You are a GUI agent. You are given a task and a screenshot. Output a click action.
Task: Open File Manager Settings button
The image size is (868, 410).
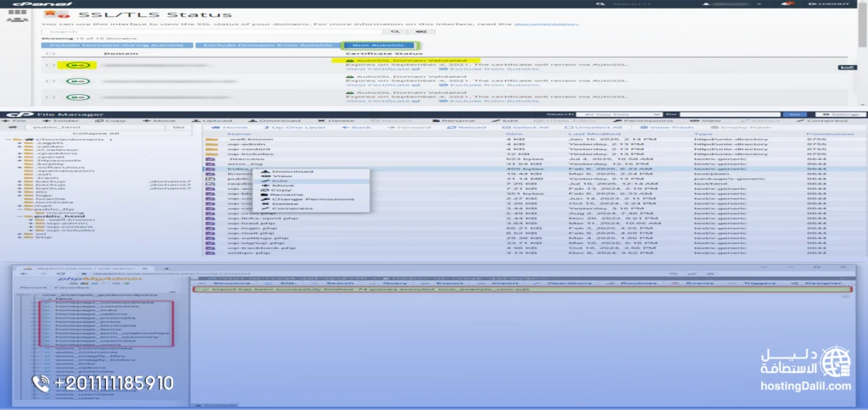[841, 114]
